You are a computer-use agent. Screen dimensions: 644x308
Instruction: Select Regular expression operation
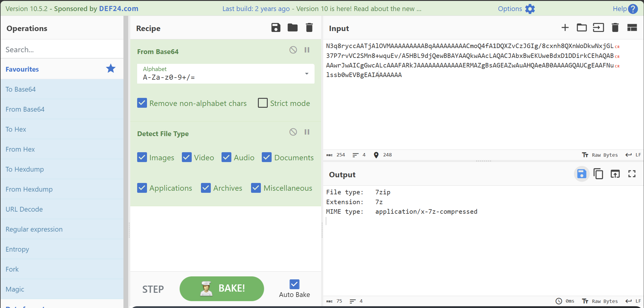click(x=62, y=229)
